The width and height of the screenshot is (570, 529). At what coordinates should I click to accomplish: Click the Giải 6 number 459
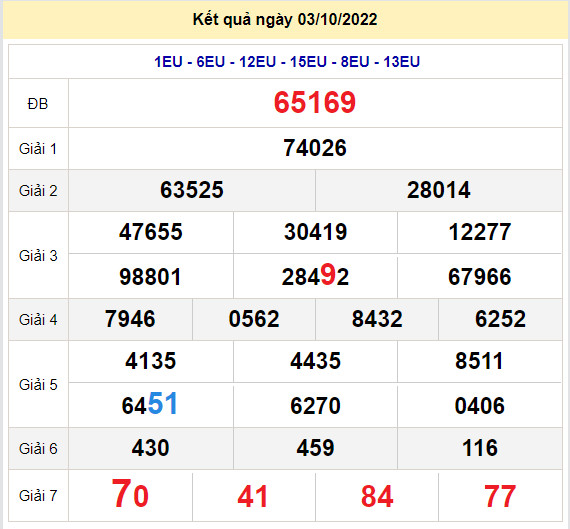[315, 448]
